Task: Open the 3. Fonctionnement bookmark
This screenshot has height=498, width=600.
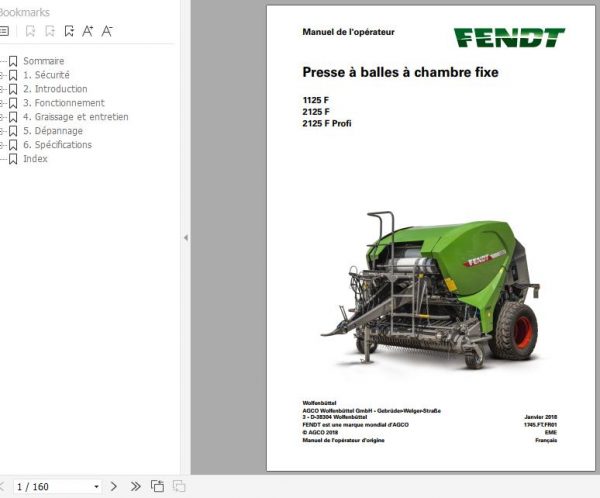Action: 64,103
